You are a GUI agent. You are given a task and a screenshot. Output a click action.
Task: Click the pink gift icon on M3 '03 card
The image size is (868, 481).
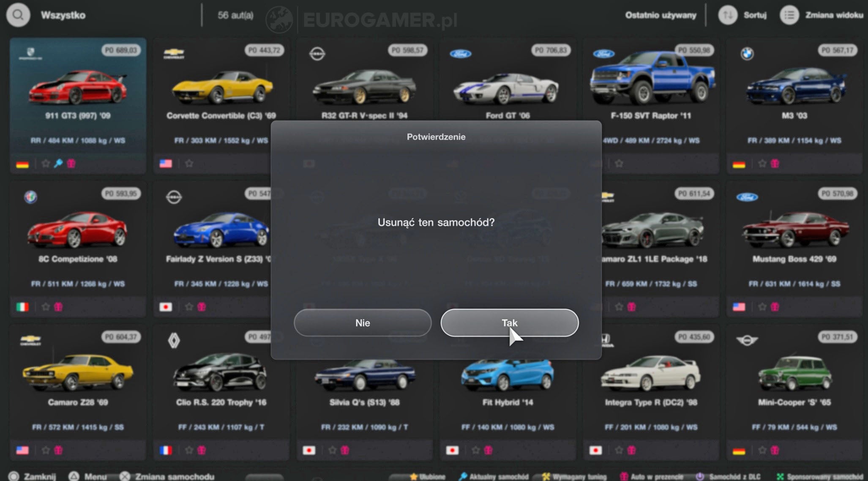coord(775,164)
